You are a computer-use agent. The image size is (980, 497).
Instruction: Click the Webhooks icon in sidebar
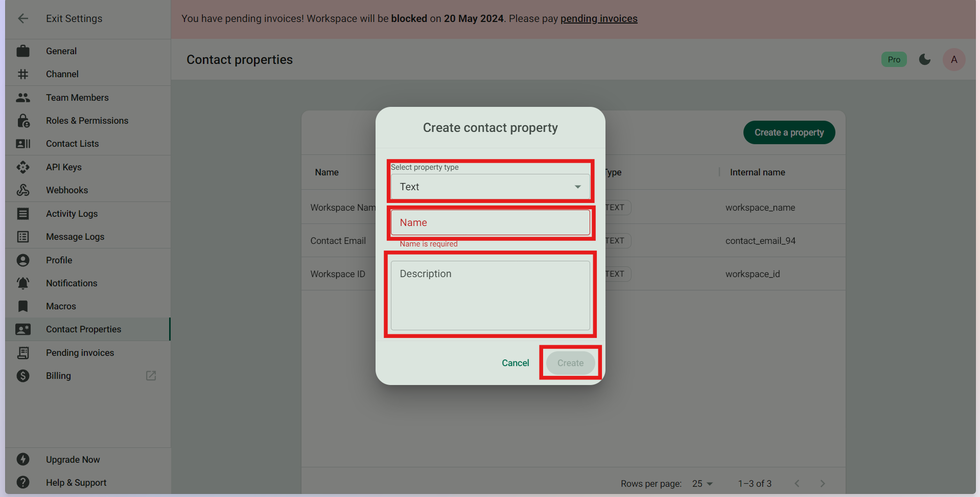click(23, 190)
